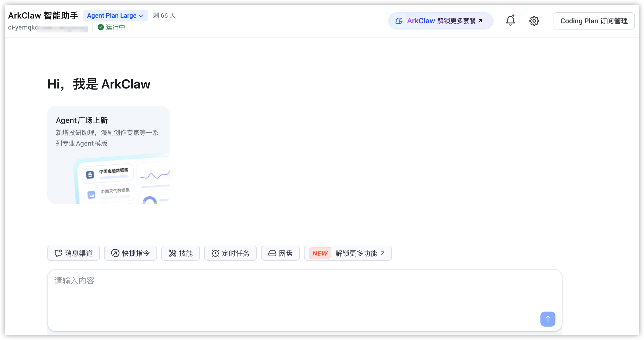Click the ArkCloud logo icon in banner

click(x=399, y=21)
